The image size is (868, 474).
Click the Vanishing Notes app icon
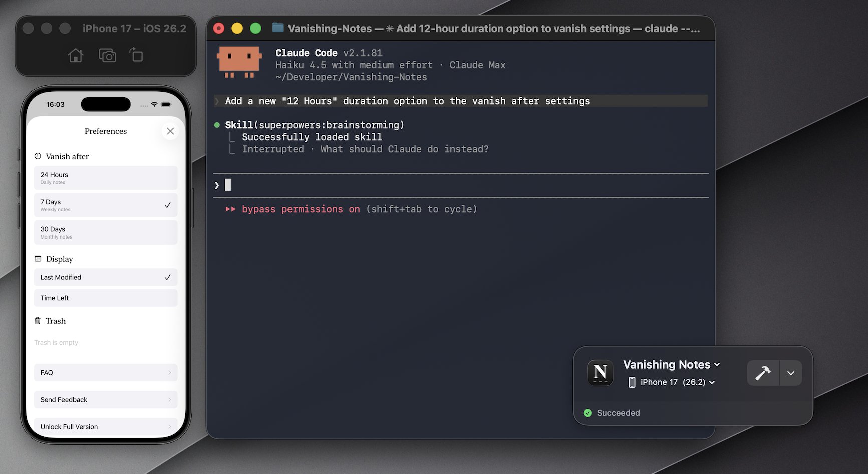(x=600, y=373)
